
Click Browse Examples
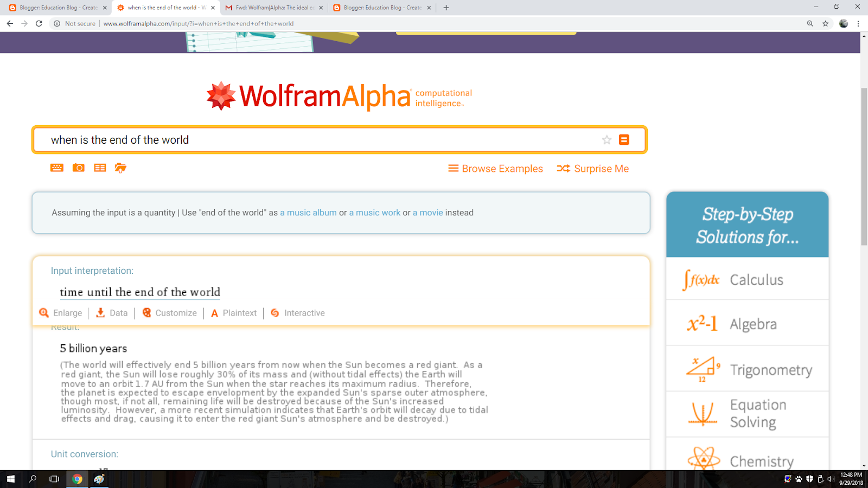496,169
